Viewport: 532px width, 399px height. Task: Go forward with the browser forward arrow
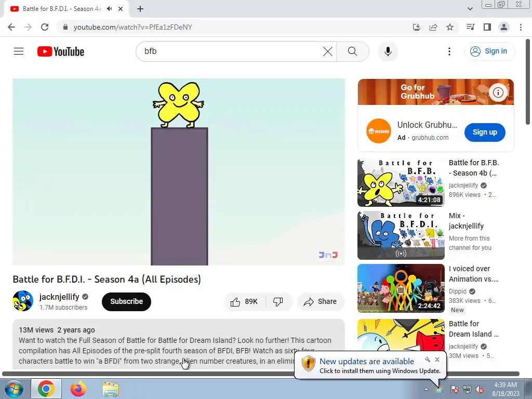coord(28,27)
